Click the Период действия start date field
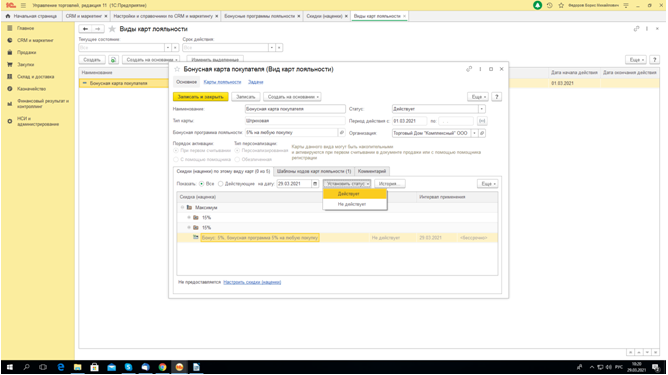Viewport: 668px width, 375px height. 409,121
